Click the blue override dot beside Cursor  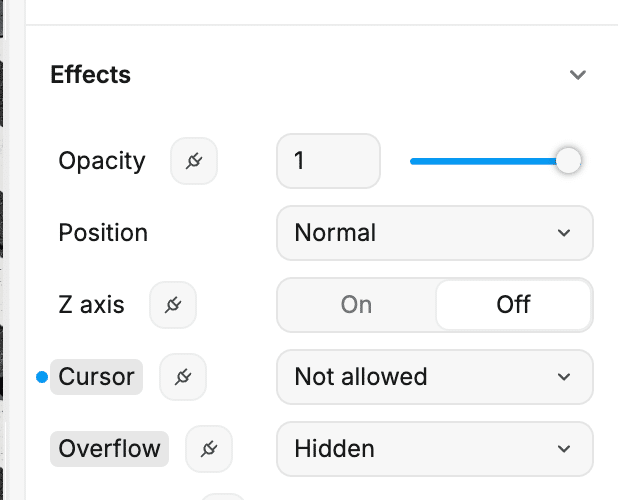point(42,377)
